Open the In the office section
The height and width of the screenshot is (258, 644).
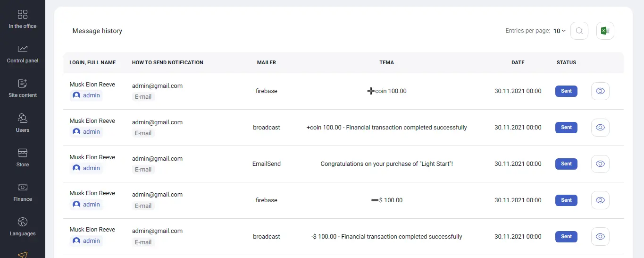23,19
